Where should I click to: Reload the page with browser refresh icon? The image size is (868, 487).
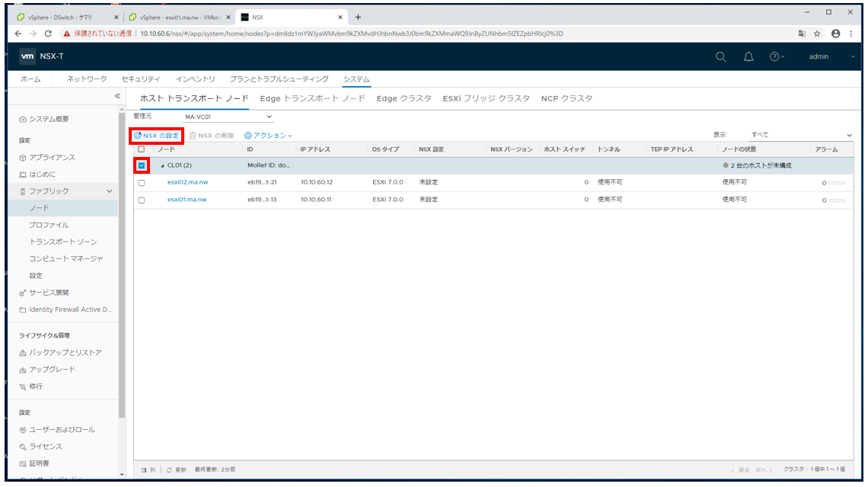click(48, 34)
